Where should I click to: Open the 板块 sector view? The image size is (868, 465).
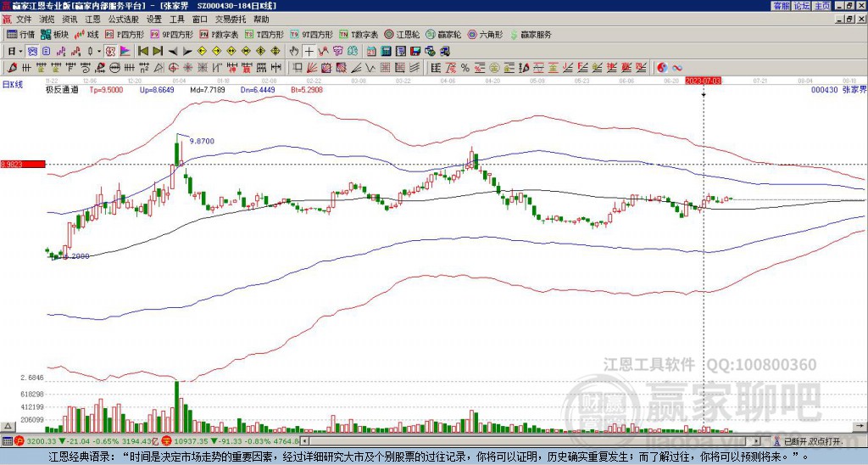point(54,34)
